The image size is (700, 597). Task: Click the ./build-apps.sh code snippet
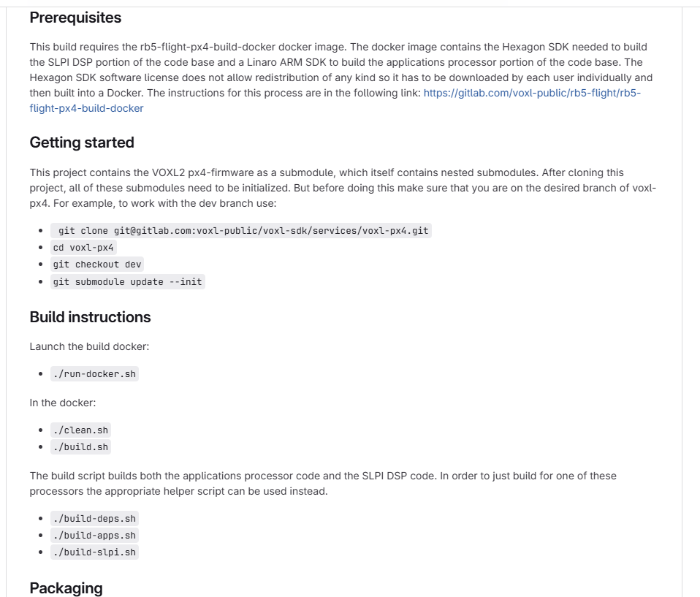tap(94, 535)
